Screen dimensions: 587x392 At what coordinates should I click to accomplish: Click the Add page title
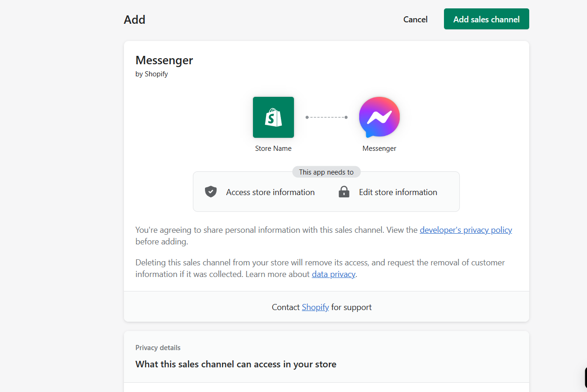click(x=135, y=20)
